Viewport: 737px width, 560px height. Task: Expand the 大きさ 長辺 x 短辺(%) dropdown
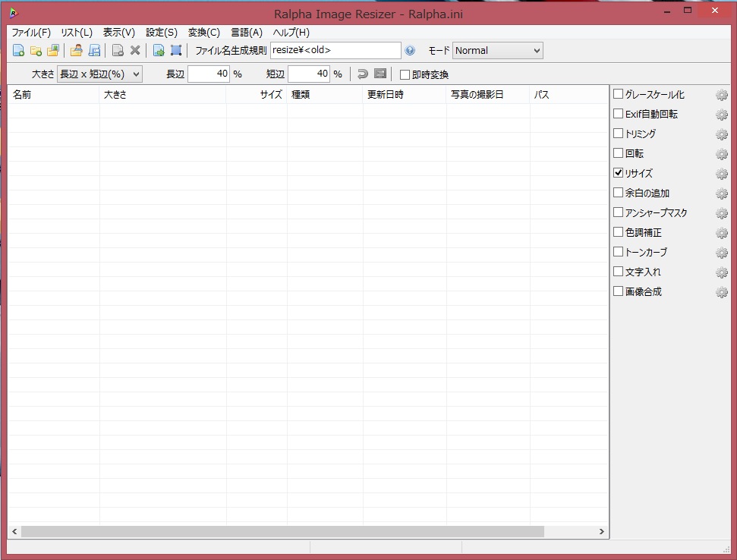[99, 74]
